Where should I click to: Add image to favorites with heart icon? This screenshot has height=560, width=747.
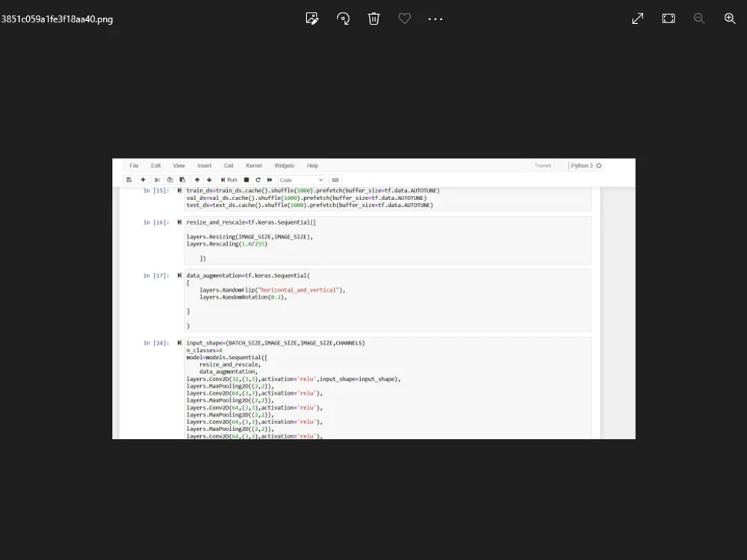(404, 19)
